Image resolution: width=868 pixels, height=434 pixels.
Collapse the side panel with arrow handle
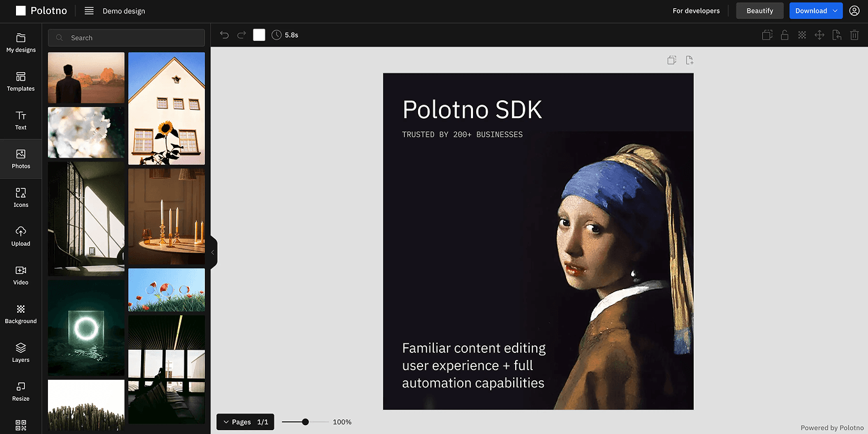coord(213,252)
